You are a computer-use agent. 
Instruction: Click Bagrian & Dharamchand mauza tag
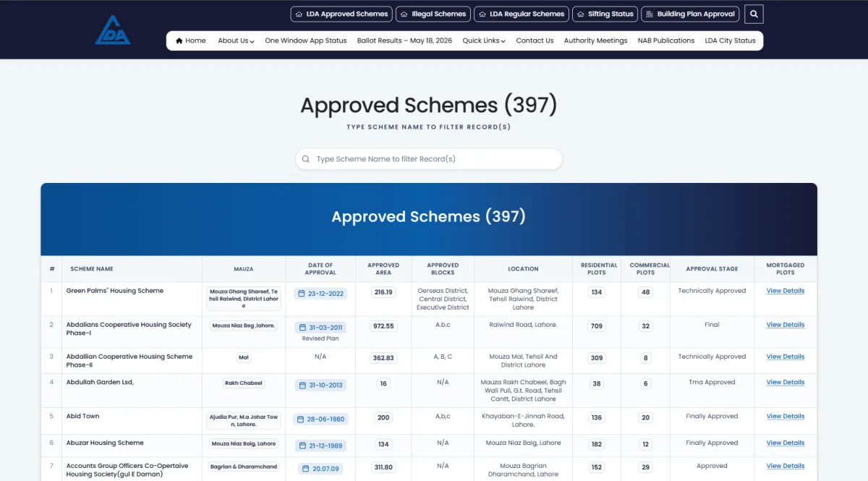pyautogui.click(x=244, y=467)
